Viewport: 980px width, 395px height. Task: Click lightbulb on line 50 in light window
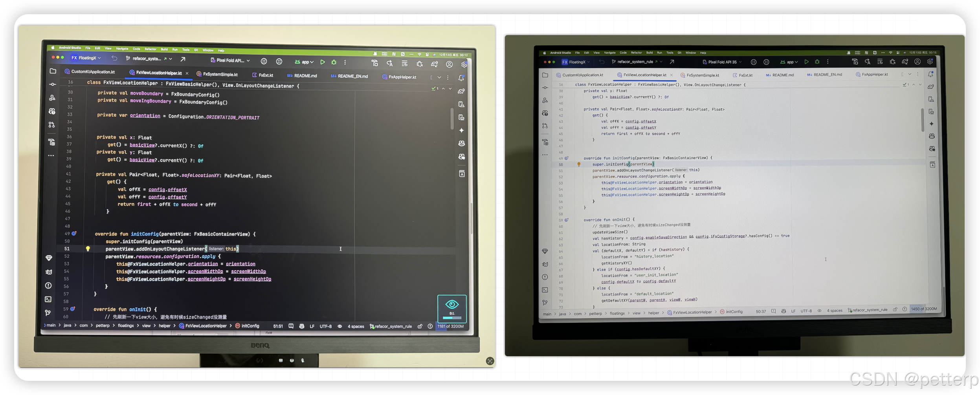coord(579,165)
